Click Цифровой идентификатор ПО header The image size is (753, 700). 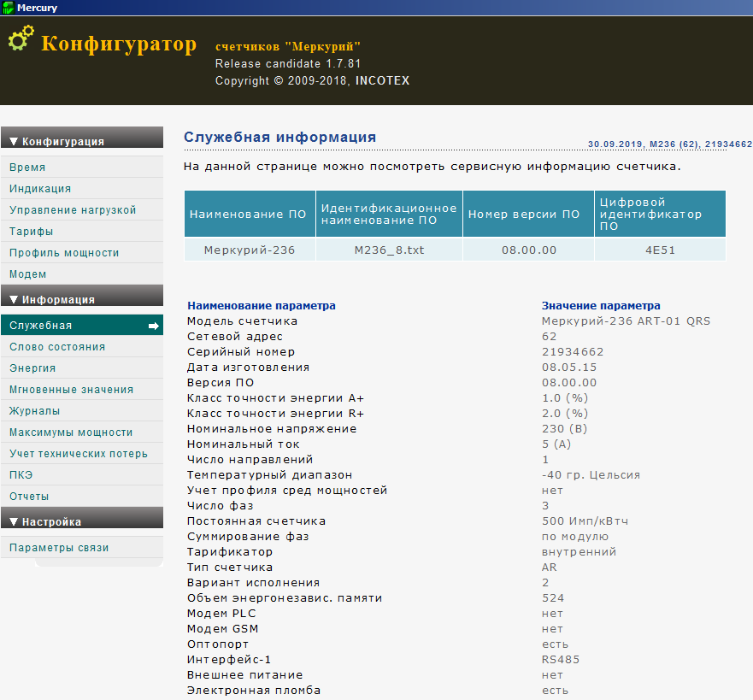point(661,214)
